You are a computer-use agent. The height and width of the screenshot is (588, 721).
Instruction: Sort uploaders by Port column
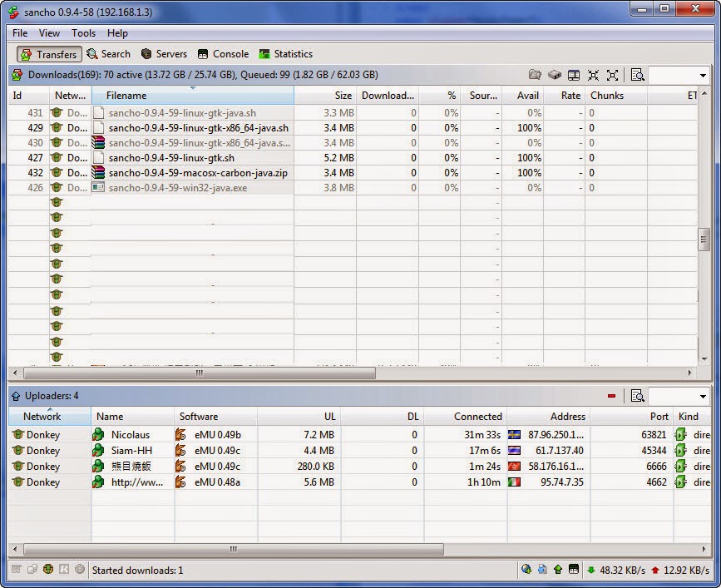(632, 416)
